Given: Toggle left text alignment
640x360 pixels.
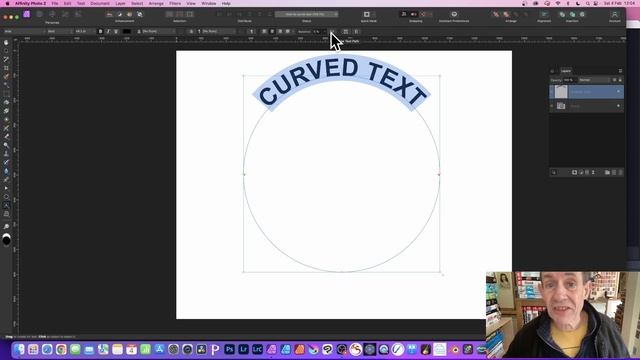Looking at the screenshot, I should [x=264, y=31].
